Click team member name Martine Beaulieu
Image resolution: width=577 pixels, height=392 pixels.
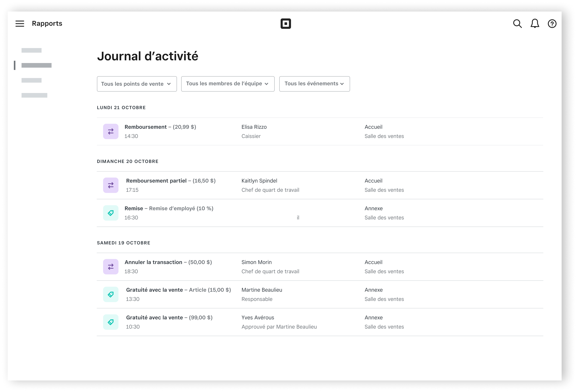(x=262, y=290)
